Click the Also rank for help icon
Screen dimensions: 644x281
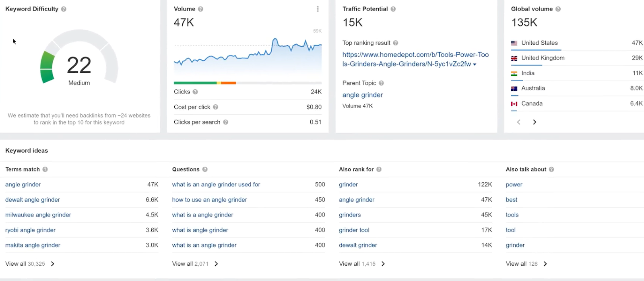[379, 169]
